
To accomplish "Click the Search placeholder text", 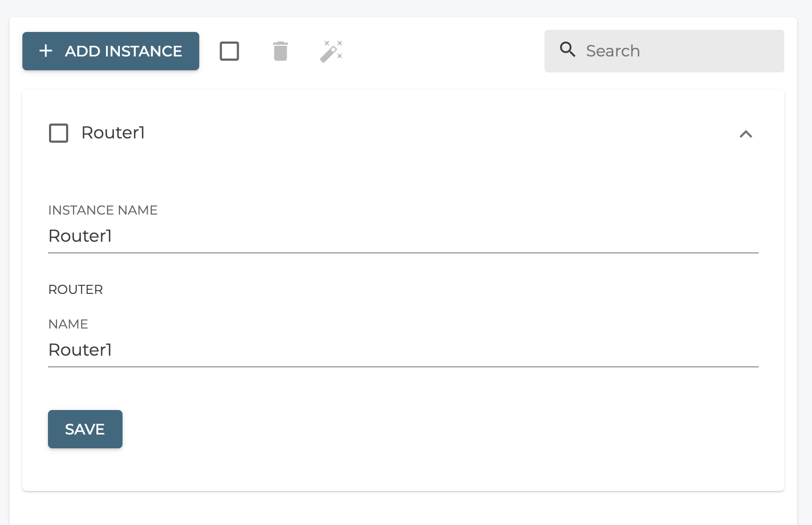I will [613, 51].
